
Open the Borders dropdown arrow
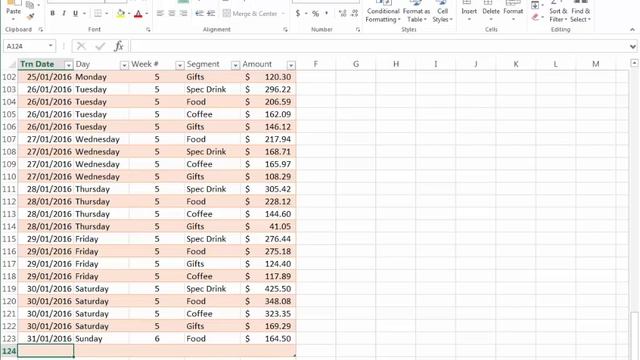107,13
